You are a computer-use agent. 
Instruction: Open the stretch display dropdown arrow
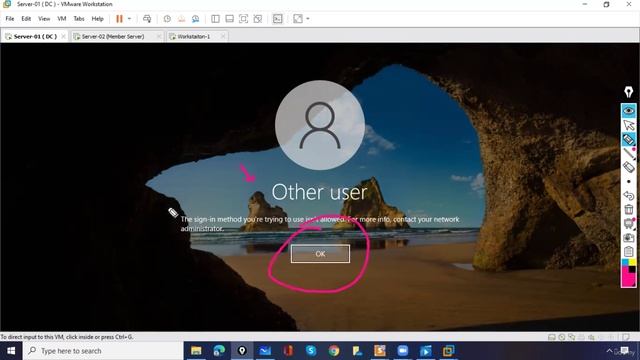pos(308,19)
